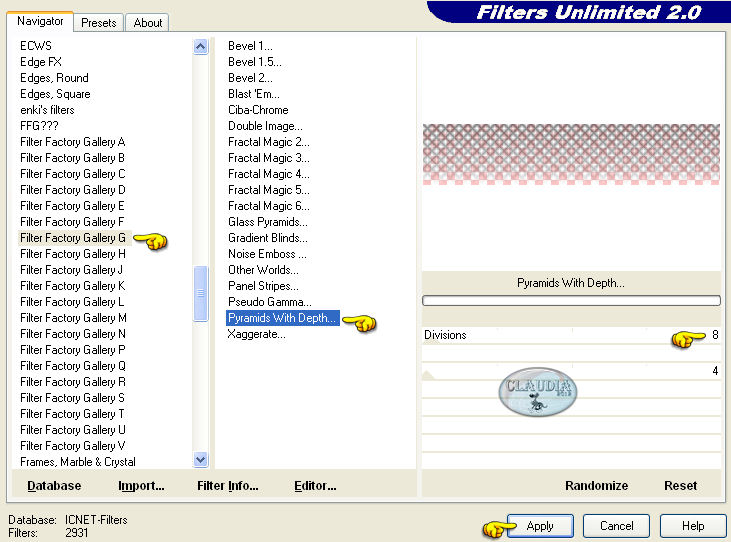Click the category list scroll down arrow
Viewport: 731px width, 542px height.
pos(200,460)
